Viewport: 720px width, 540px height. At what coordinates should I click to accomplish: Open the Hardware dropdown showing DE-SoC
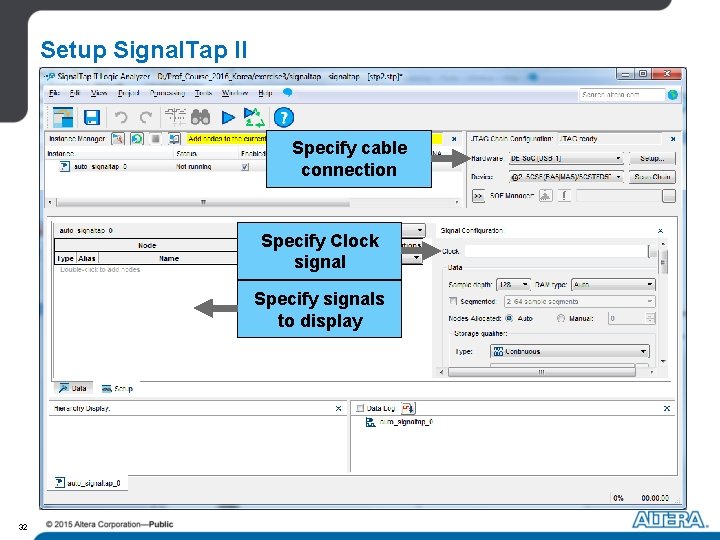[566, 158]
